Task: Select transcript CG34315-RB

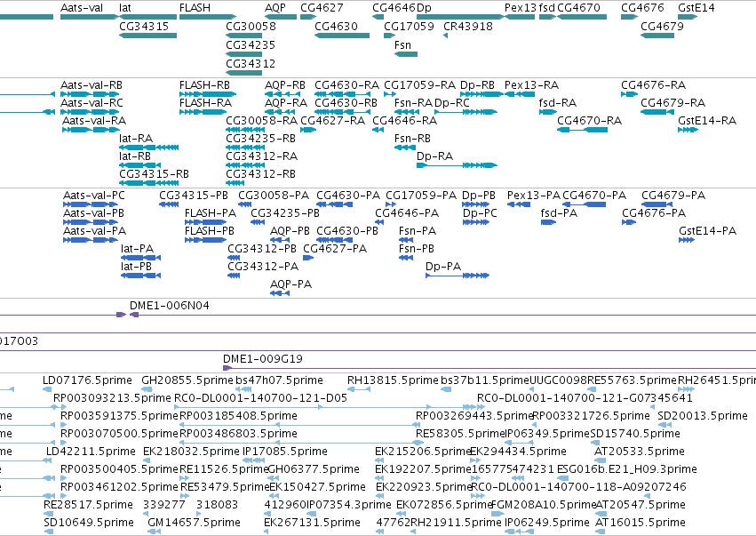Action: [x=154, y=173]
